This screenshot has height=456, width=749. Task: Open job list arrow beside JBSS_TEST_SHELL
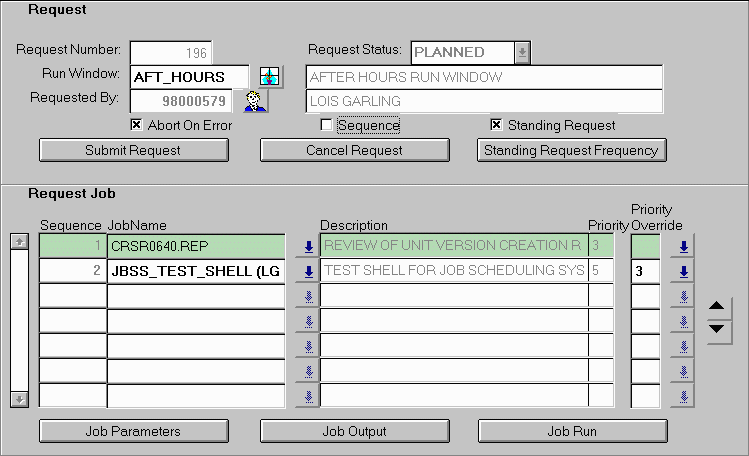308,271
